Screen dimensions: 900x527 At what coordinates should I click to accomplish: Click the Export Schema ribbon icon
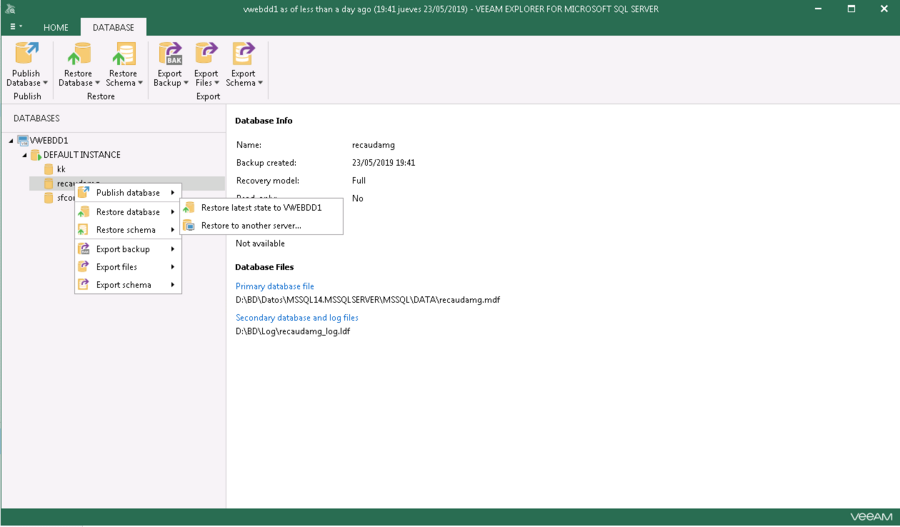(x=243, y=56)
